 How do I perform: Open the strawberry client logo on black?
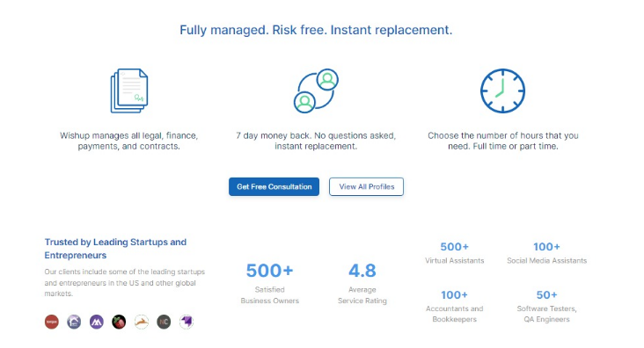[119, 322]
